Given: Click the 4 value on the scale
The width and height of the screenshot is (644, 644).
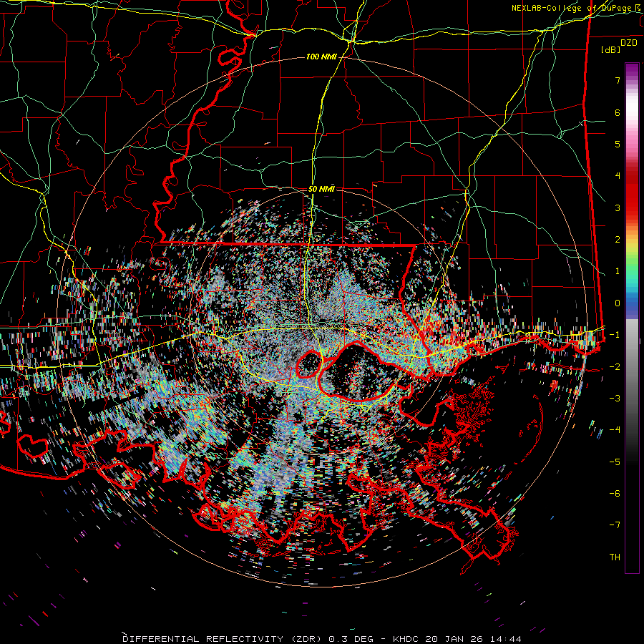Looking at the screenshot, I should (x=618, y=176).
